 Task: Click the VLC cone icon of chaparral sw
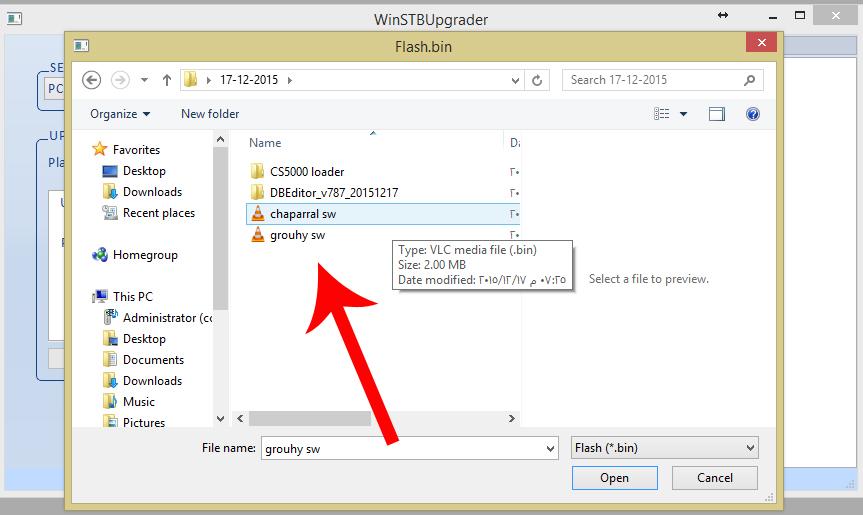pyautogui.click(x=257, y=213)
